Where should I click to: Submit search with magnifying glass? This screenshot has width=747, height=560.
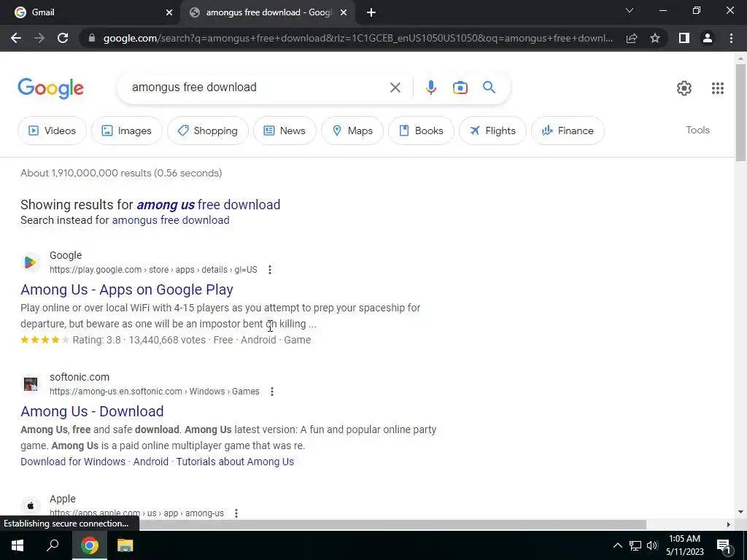489,87
